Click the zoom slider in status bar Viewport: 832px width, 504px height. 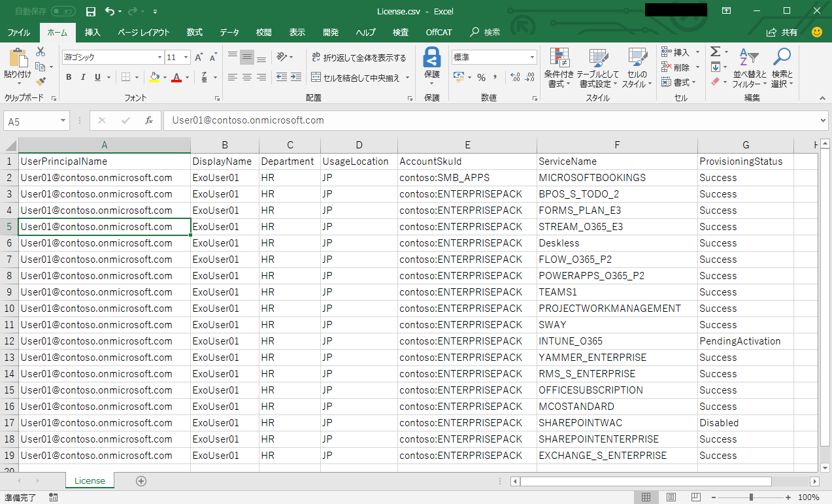click(x=752, y=497)
